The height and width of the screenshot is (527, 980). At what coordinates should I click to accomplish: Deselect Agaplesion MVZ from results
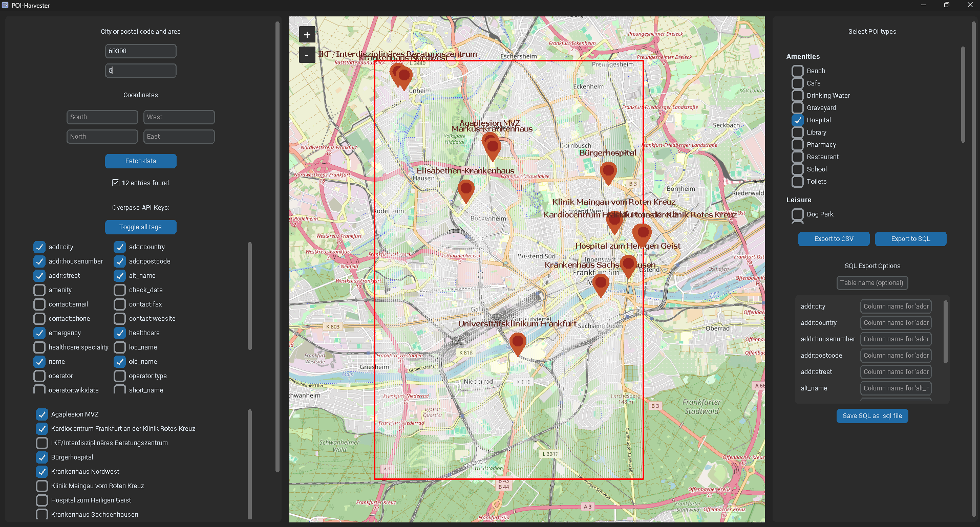pos(42,414)
